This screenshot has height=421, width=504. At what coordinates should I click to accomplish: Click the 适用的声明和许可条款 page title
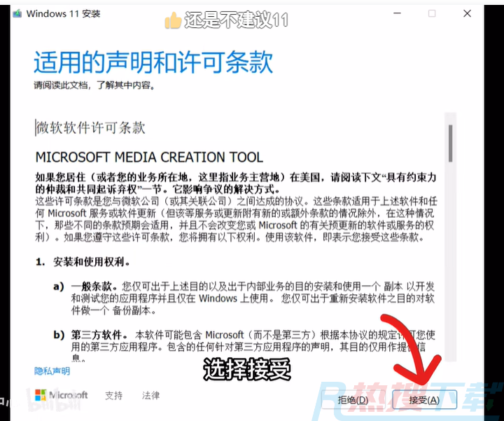click(153, 62)
